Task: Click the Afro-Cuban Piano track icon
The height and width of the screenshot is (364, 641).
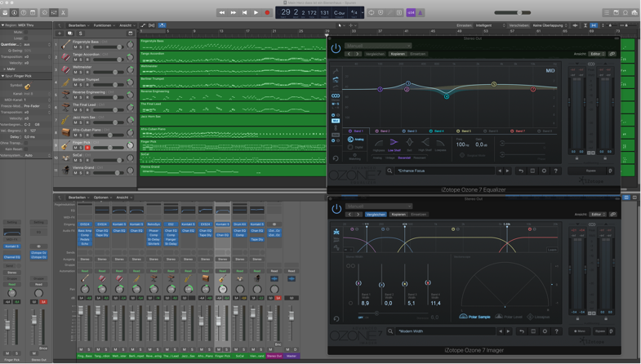Action: coord(65,132)
